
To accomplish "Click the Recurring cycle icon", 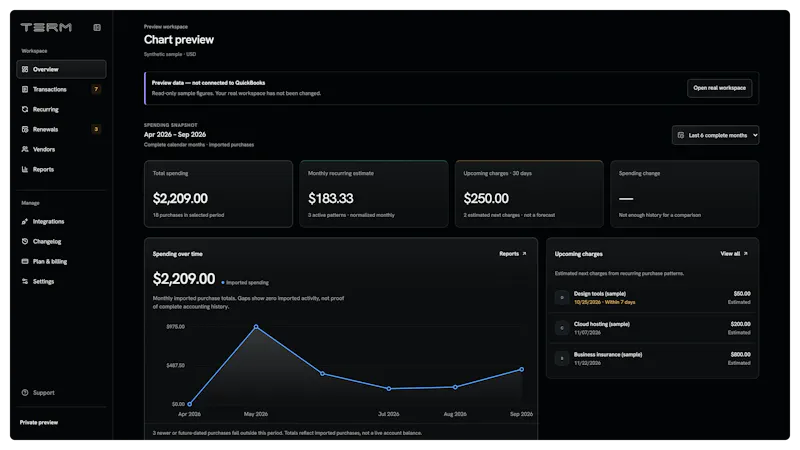I will click(25, 109).
